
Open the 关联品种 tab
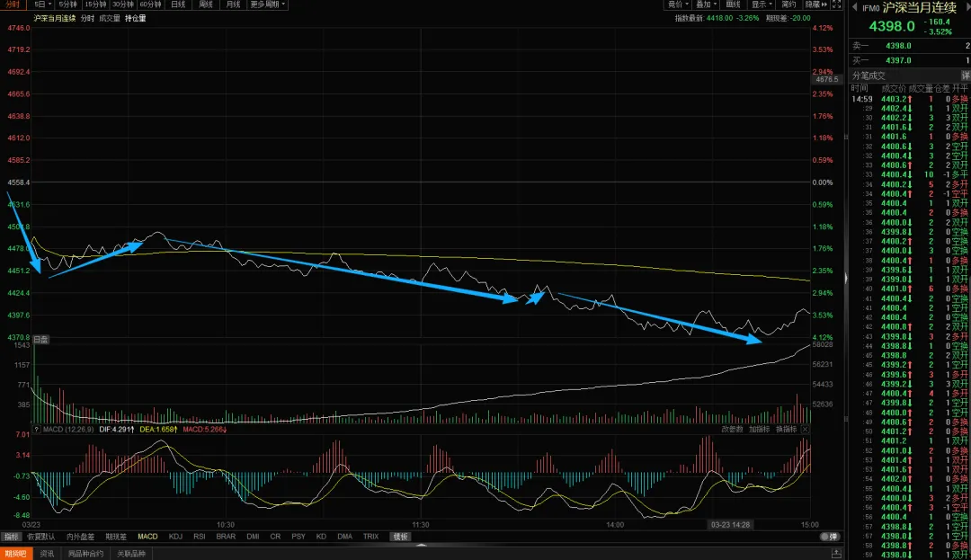(x=131, y=554)
